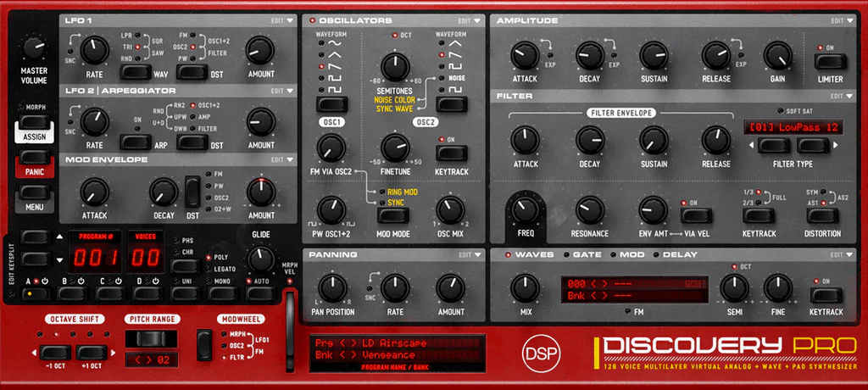Click the OSC1 waveform selector button

pos(332,104)
